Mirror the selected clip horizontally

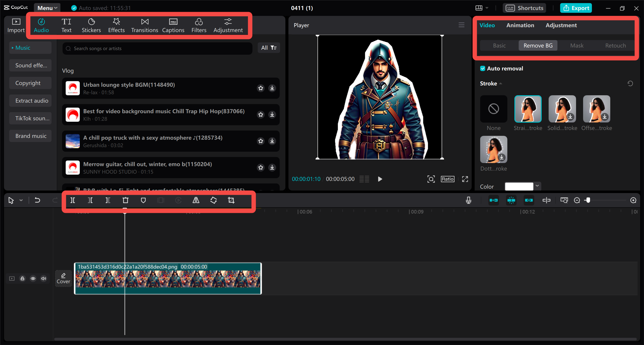click(196, 200)
